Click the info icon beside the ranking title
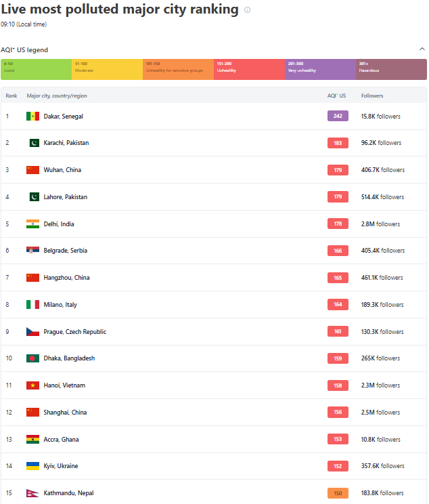 point(247,10)
